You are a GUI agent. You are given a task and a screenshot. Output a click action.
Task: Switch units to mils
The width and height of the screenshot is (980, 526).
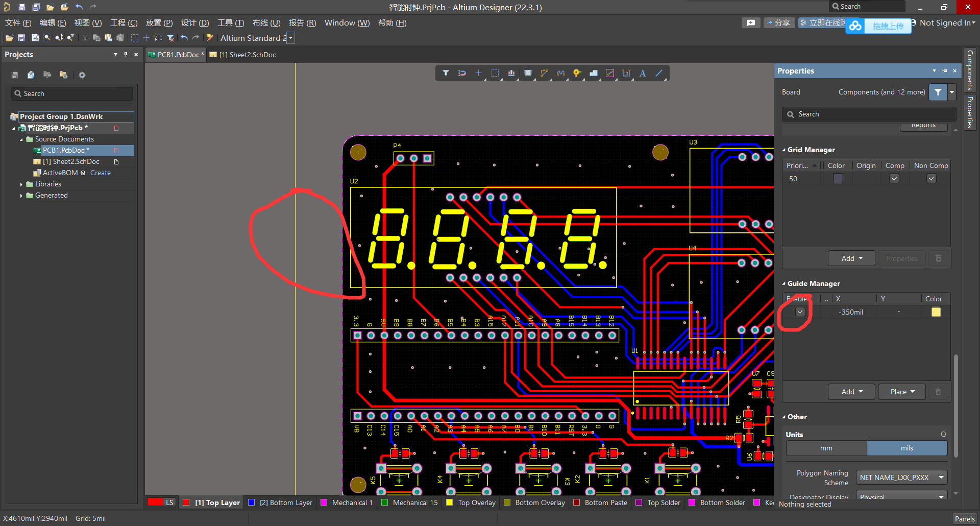(x=906, y=448)
